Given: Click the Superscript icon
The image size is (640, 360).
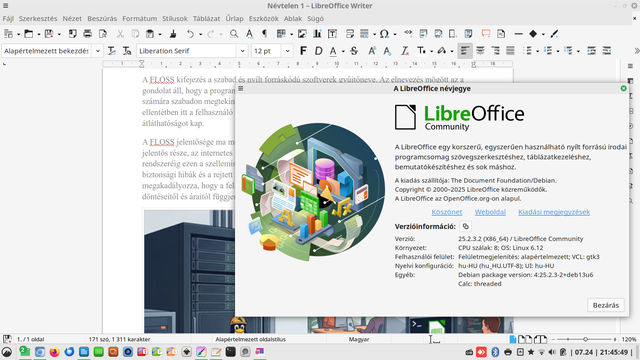Looking at the screenshot, I should [371, 51].
